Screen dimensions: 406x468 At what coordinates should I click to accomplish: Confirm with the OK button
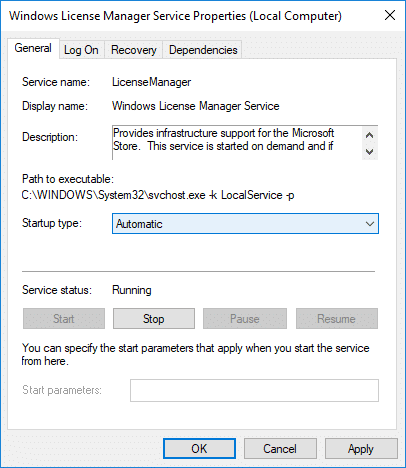199,449
